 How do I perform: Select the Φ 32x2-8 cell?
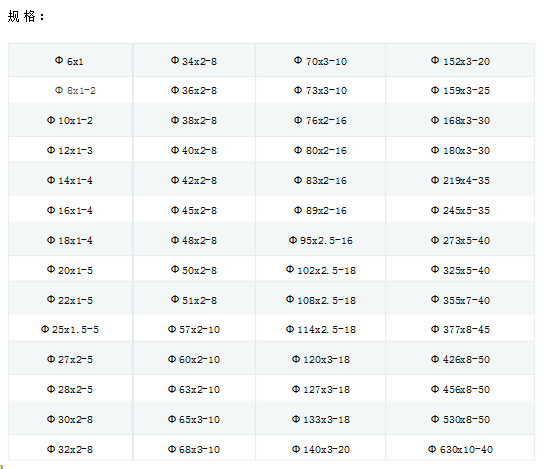(70, 449)
